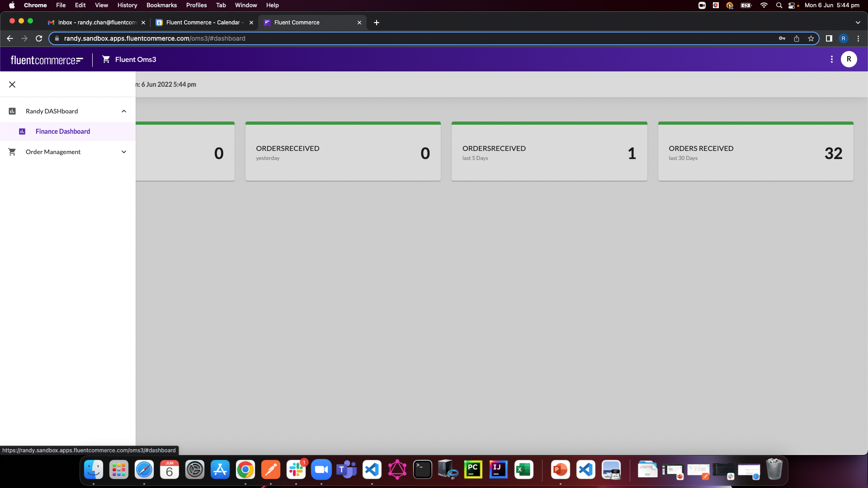Screen dimensions: 868x488
Task: Click the Finance Dashboard chart icon
Action: click(22, 131)
